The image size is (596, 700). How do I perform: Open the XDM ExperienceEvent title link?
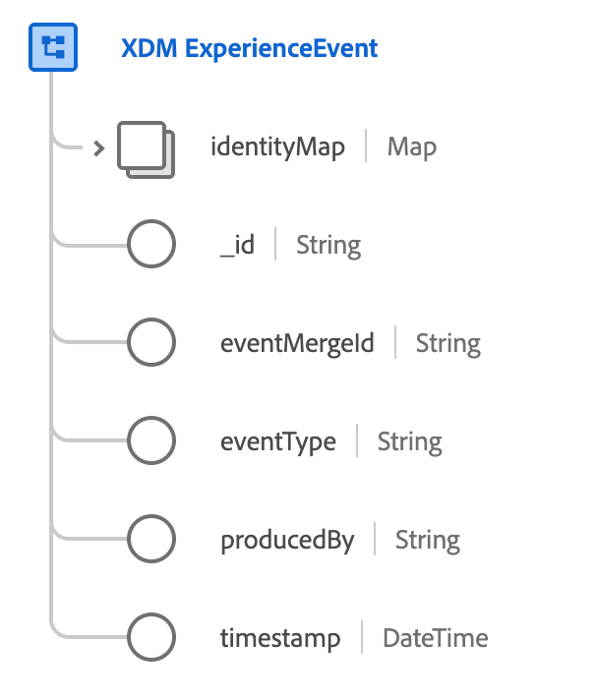tap(249, 48)
